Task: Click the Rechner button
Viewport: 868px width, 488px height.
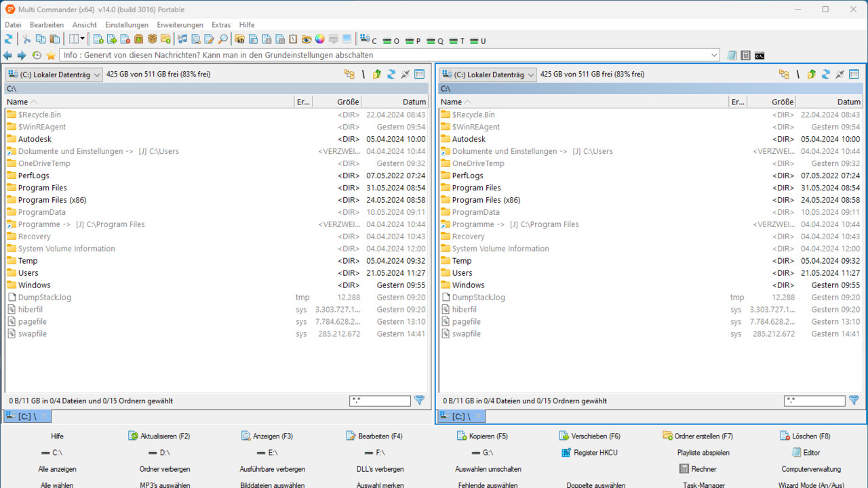Action: point(698,469)
